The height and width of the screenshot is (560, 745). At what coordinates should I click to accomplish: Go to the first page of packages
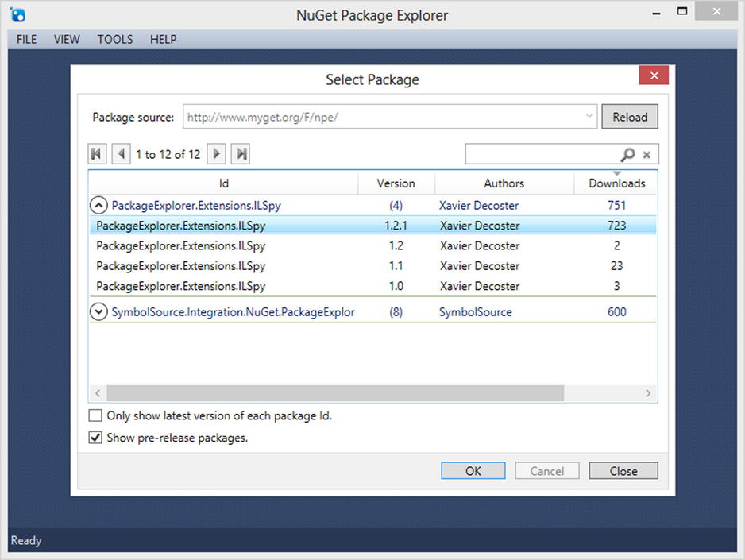coord(97,154)
